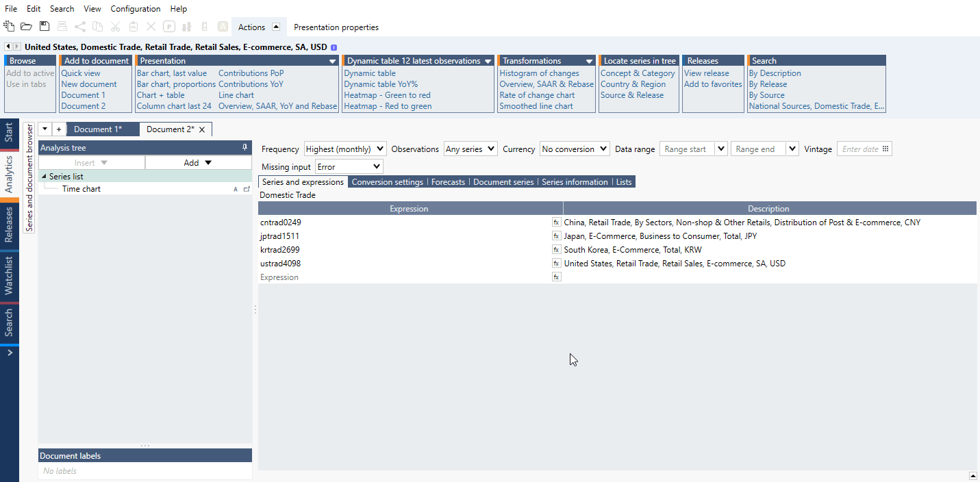Click the Smoothed line chart link
Screen dimensions: 980x482
(536, 106)
